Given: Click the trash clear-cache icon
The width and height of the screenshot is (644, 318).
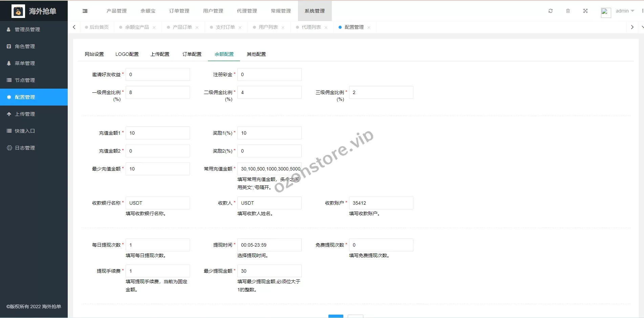Looking at the screenshot, I should pos(568,11).
